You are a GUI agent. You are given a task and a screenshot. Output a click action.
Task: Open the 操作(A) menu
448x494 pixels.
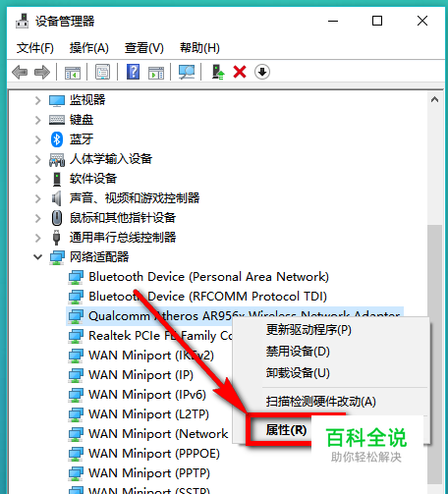pos(88,48)
